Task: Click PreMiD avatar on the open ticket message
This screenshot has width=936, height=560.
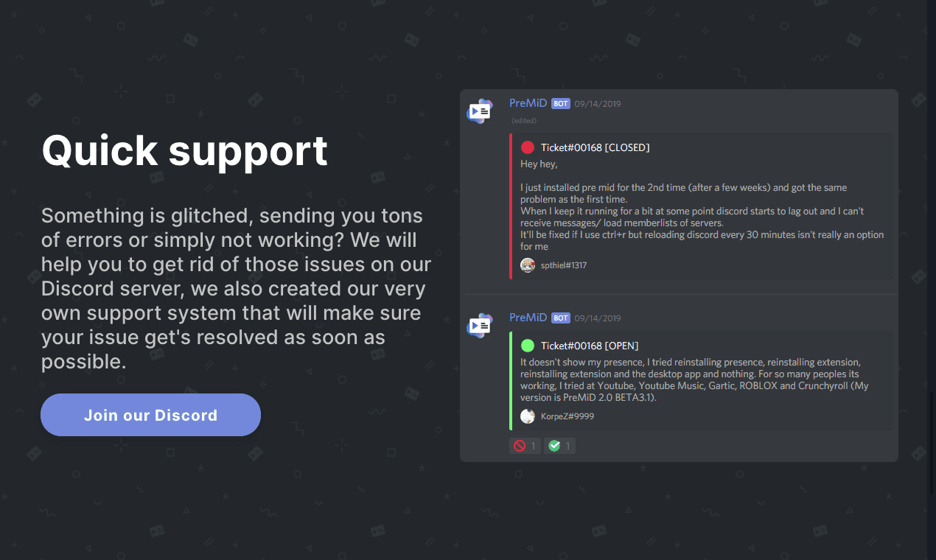Action: [x=480, y=325]
